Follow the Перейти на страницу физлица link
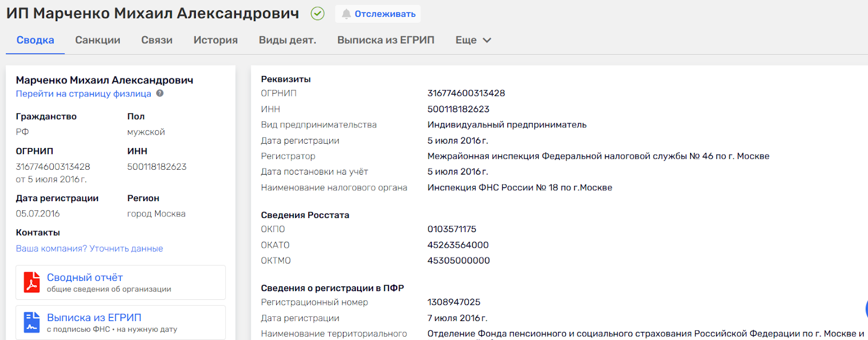The height and width of the screenshot is (340, 868). click(84, 94)
